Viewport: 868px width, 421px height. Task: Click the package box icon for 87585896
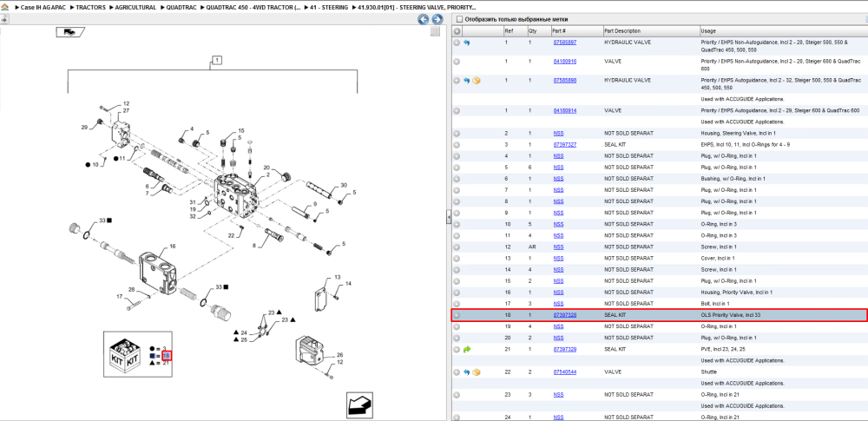pos(476,81)
